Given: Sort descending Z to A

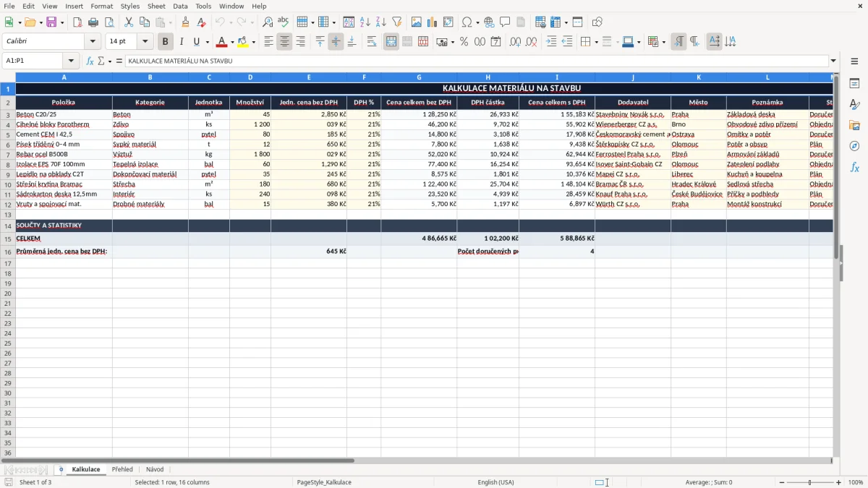Looking at the screenshot, I should click(381, 22).
